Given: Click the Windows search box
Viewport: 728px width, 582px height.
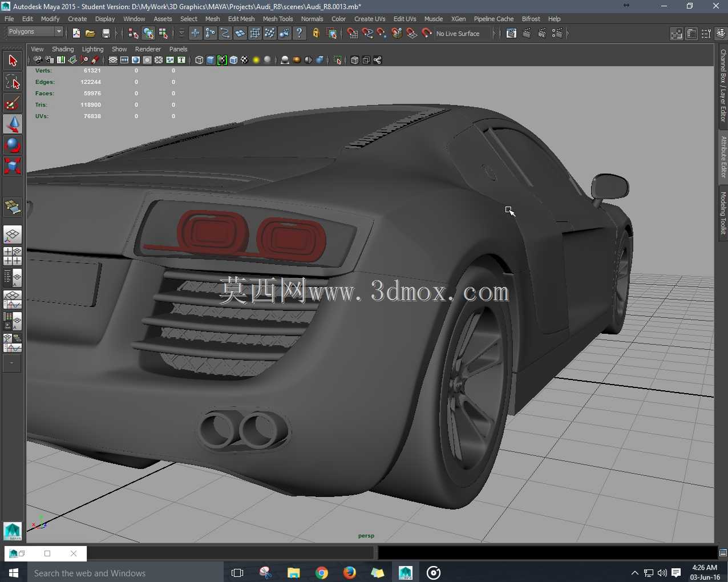Looking at the screenshot, I should coord(126,573).
